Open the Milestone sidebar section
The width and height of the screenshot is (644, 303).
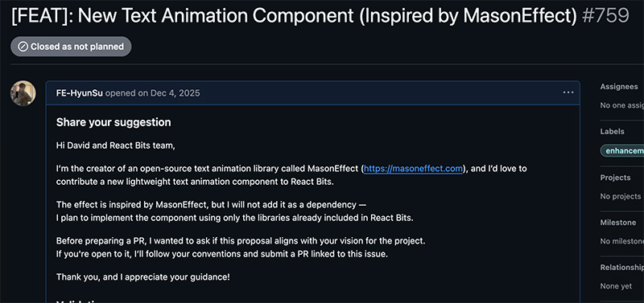(x=618, y=223)
